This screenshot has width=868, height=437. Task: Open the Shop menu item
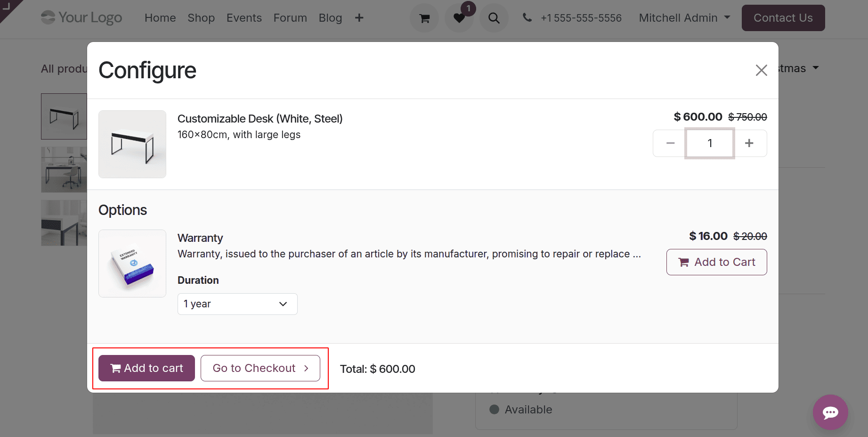click(201, 18)
